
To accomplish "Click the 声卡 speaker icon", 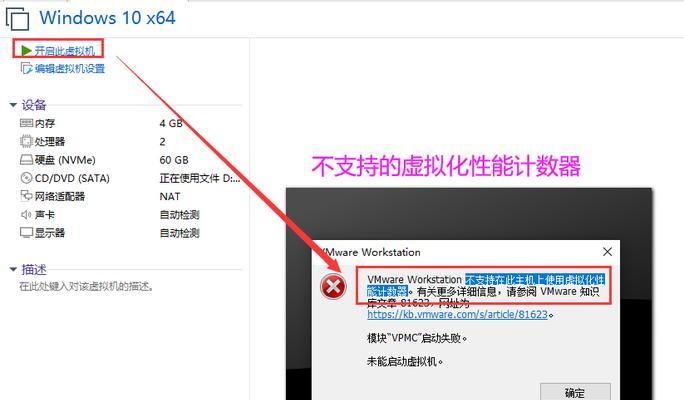I will click(26, 214).
